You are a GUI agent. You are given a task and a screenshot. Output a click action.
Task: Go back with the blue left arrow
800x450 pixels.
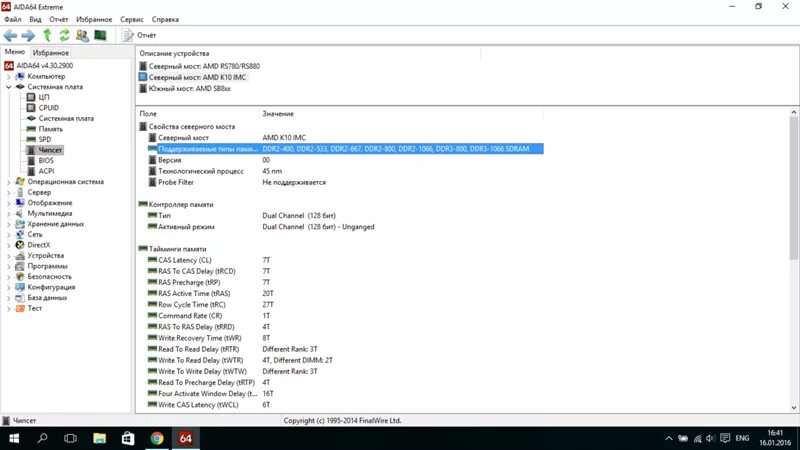coord(10,35)
